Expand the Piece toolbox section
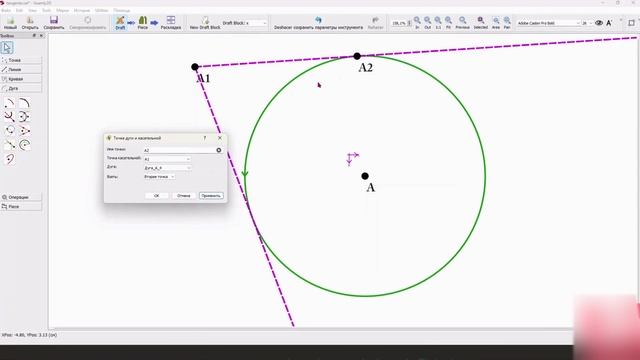Image resolution: width=640 pixels, height=360 pixels. pyautogui.click(x=21, y=207)
